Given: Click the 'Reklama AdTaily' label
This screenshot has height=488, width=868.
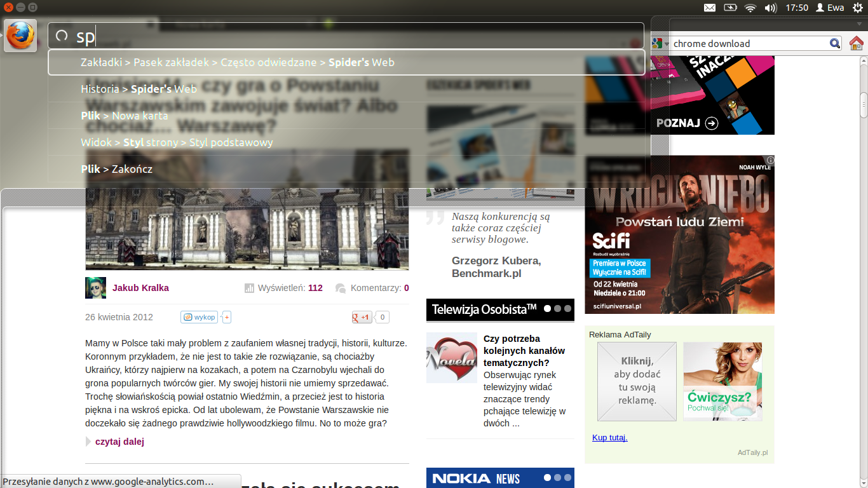Looking at the screenshot, I should 620,335.
